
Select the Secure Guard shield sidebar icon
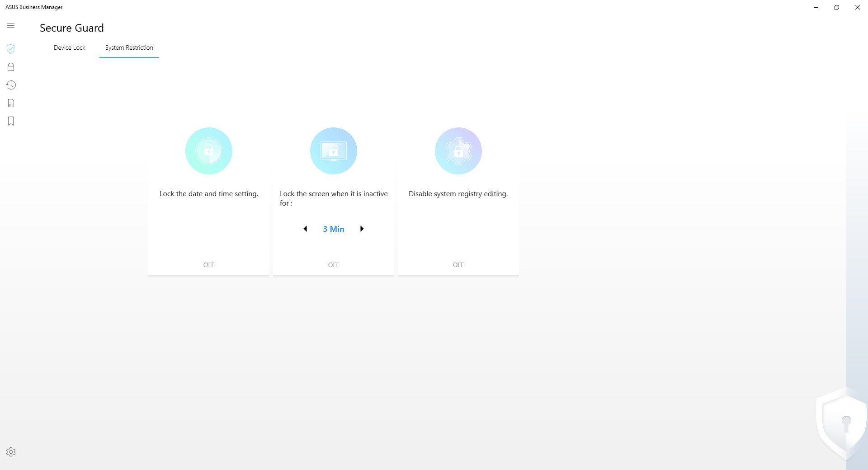11,49
